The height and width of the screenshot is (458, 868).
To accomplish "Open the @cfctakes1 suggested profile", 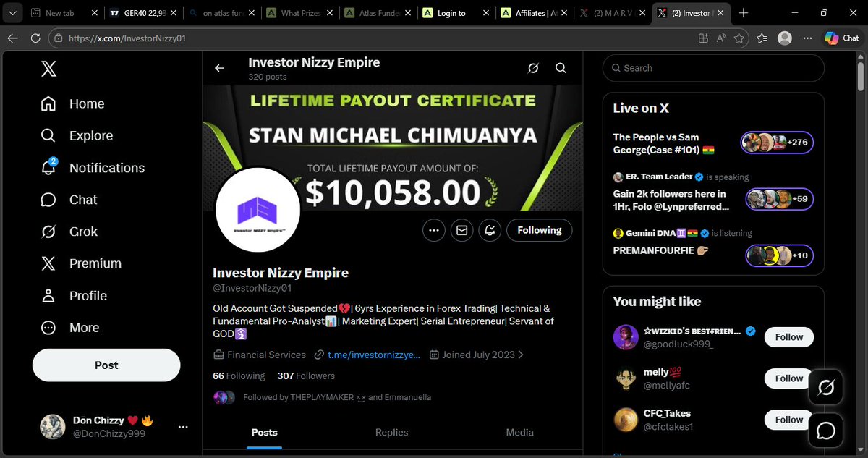I will coord(668,427).
